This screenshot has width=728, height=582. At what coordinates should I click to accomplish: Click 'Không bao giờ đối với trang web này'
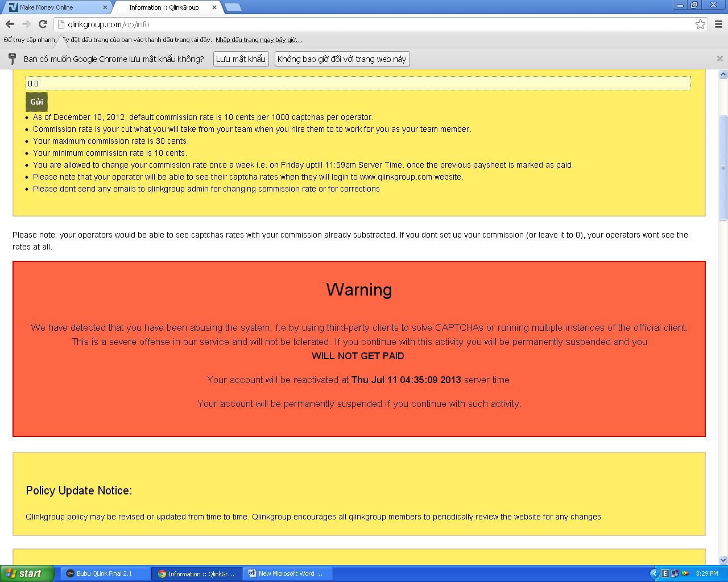coord(342,59)
